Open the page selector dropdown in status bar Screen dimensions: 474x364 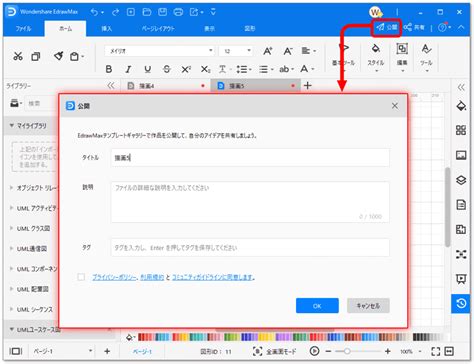pos(90,351)
